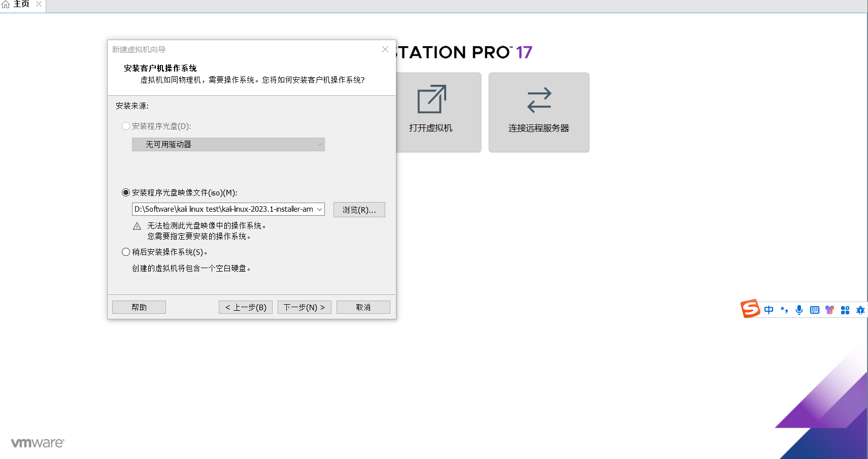Click the 创建的虚拟机将包含一个空白硬盘 text
Viewport: 868px width, 459px height.
191,268
